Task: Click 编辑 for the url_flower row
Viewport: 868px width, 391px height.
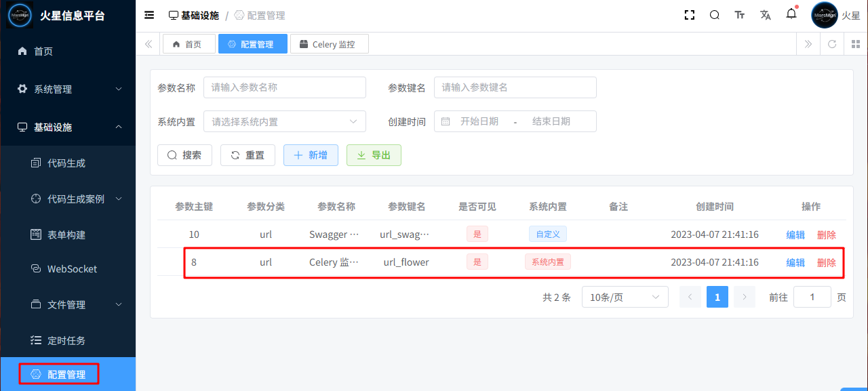Action: coord(795,262)
